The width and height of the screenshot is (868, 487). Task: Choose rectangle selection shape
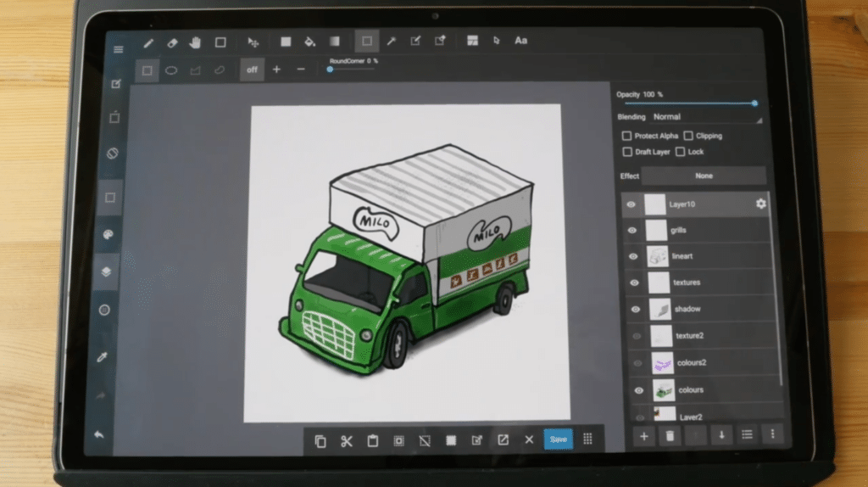pos(147,71)
